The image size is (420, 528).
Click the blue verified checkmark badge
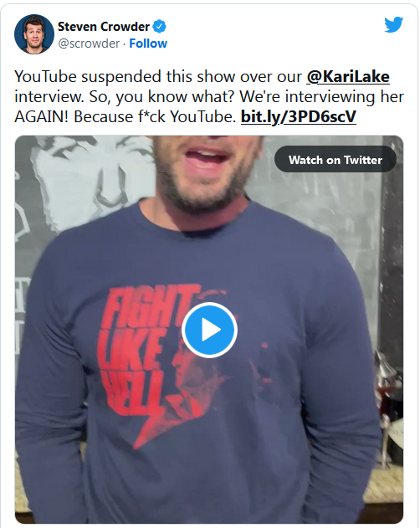point(159,26)
